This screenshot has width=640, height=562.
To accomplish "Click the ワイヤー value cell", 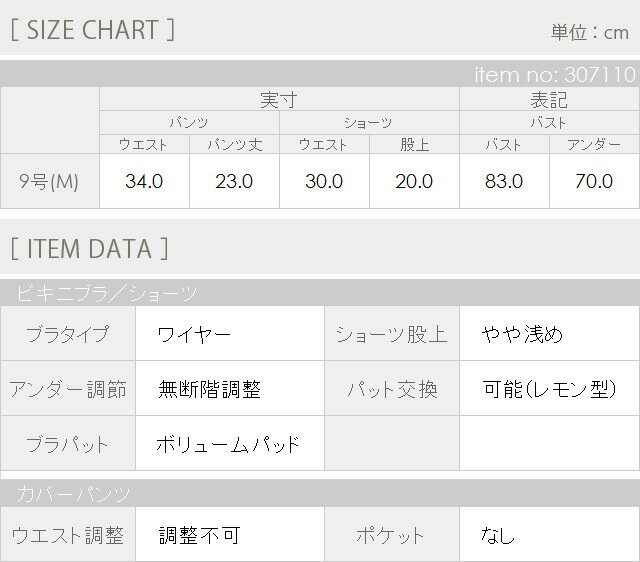I will [229, 334].
